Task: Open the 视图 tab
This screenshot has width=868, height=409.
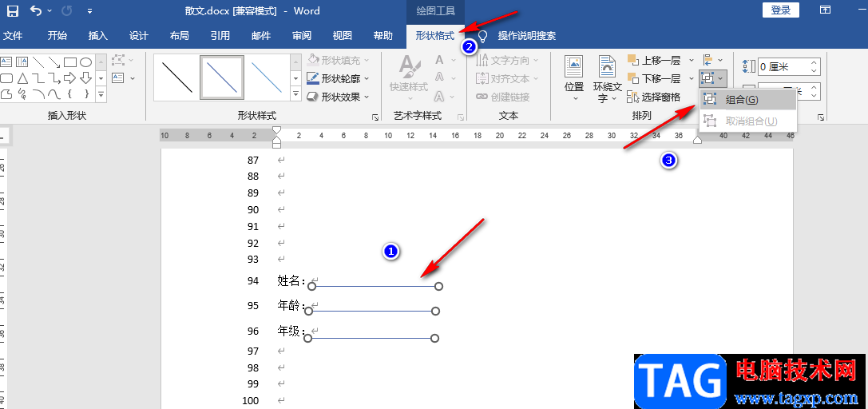Action: [342, 36]
